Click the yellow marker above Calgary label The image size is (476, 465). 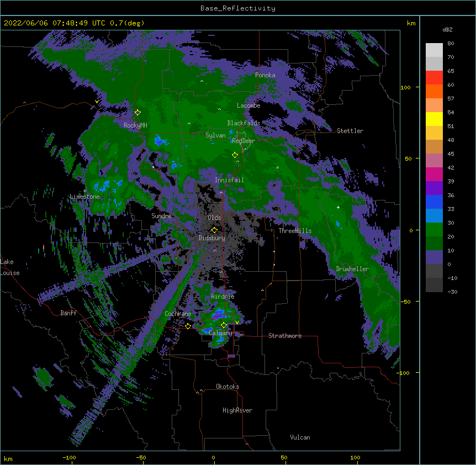click(224, 325)
